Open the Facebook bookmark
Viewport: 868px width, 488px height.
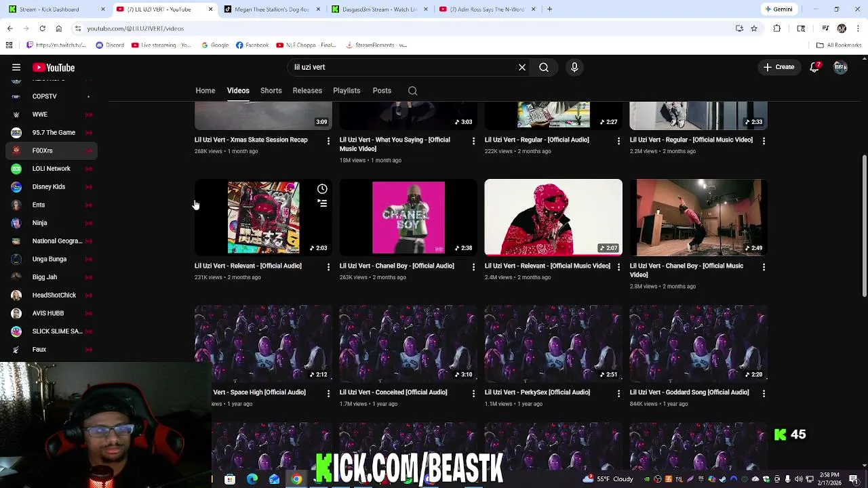click(252, 45)
